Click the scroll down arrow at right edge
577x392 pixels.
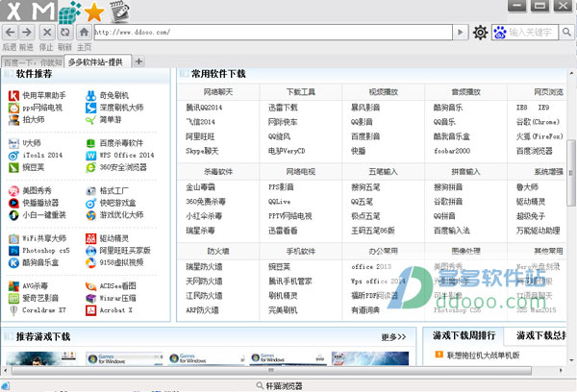tap(571, 360)
